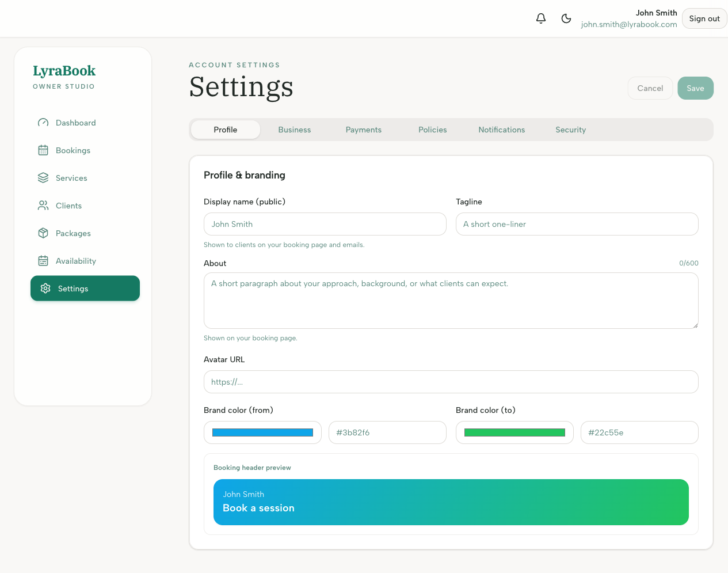728x573 pixels.
Task: Switch to the Security tab
Action: click(x=570, y=130)
